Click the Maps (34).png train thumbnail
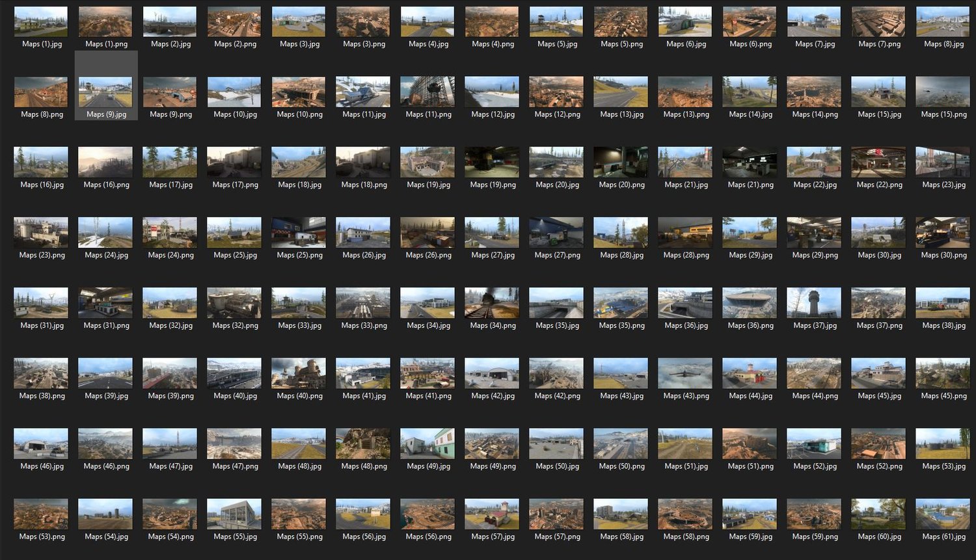The height and width of the screenshot is (560, 976). [492, 302]
